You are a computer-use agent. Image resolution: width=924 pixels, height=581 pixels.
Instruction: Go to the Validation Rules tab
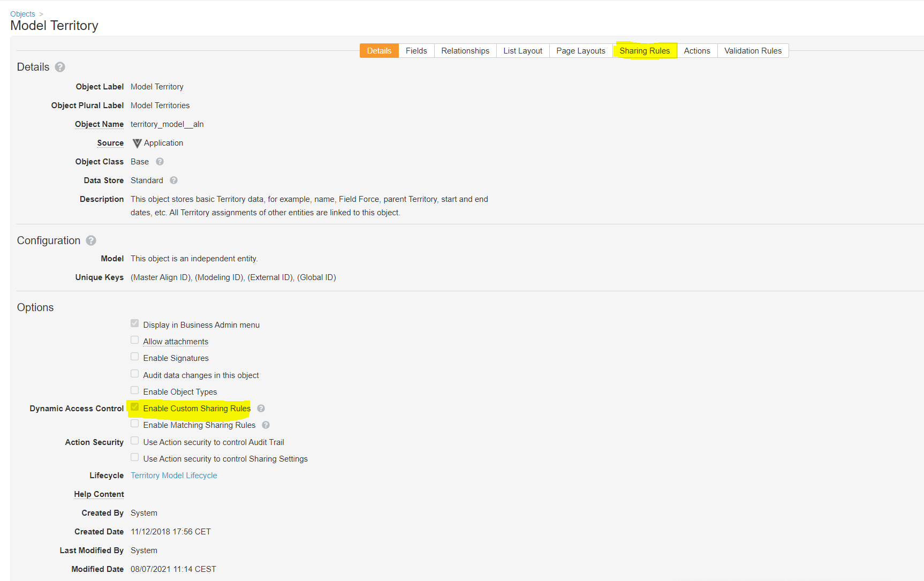753,51
